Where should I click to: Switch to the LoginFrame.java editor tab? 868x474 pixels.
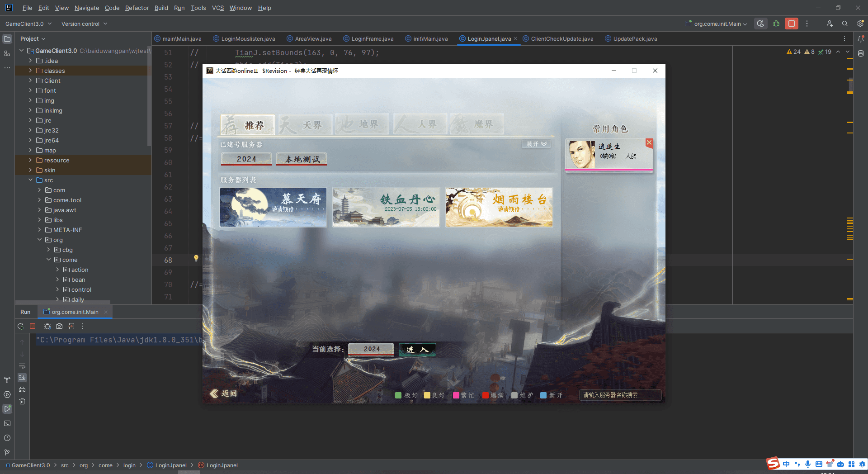tap(372, 39)
